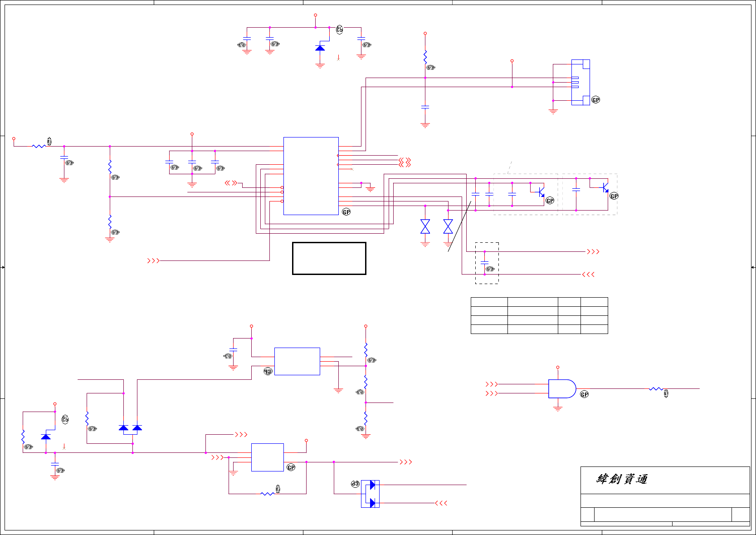
Task: Select the upper input port of AND gate
Action: [492, 384]
